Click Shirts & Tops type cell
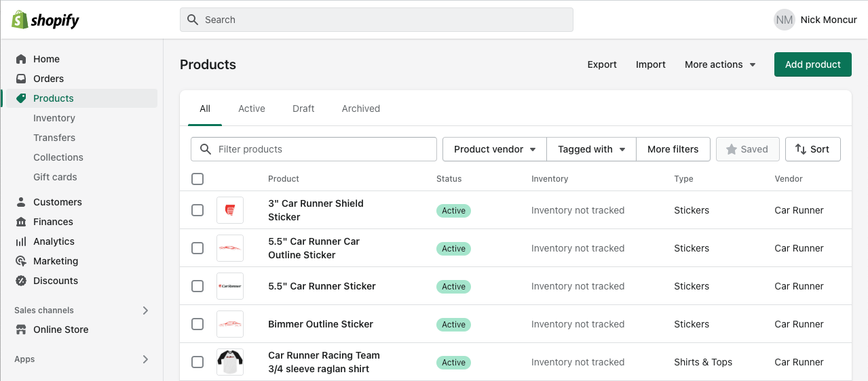This screenshot has width=868, height=381. click(703, 362)
